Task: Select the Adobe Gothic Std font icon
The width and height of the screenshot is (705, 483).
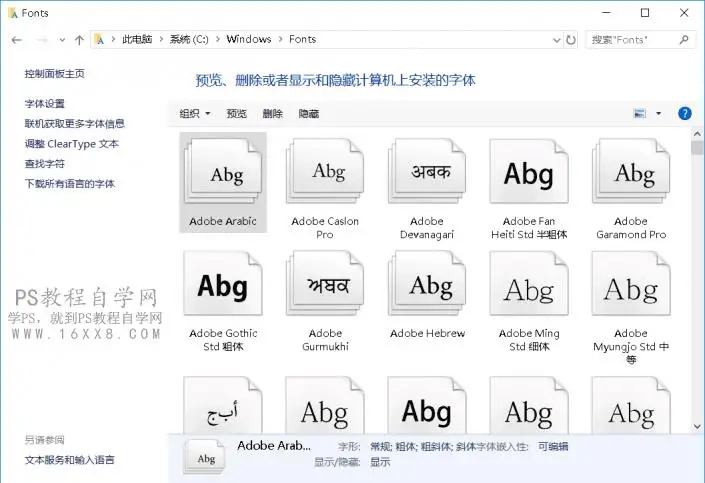Action: [223, 283]
